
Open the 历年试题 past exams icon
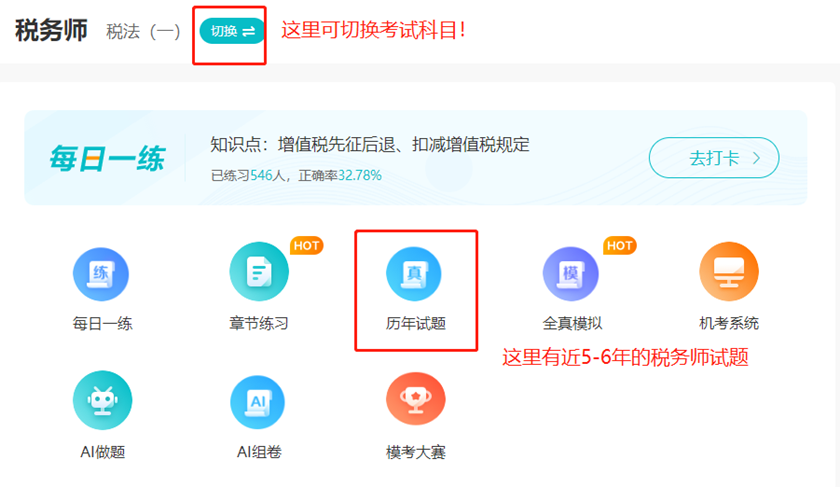coord(414,274)
